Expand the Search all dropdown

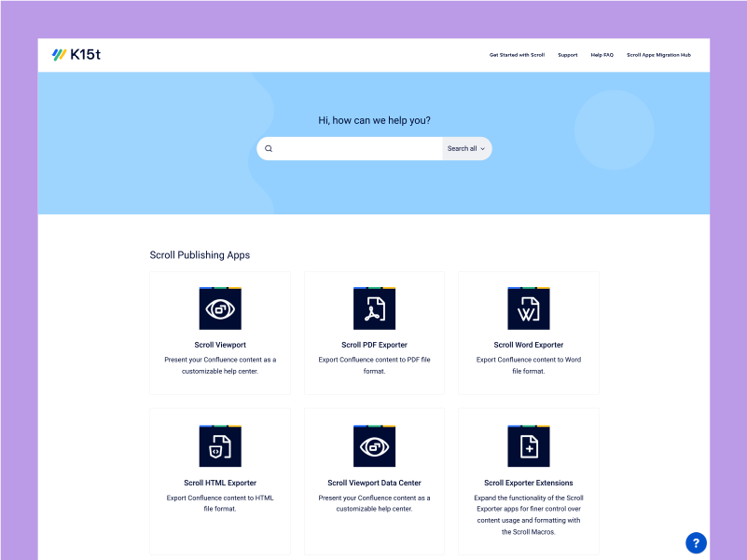coord(466,148)
